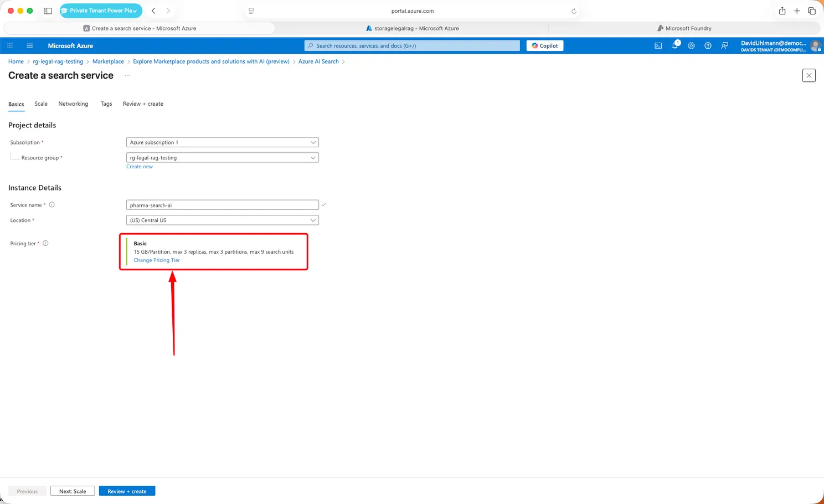
Task: Open portal settings gear
Action: pyautogui.click(x=691, y=45)
